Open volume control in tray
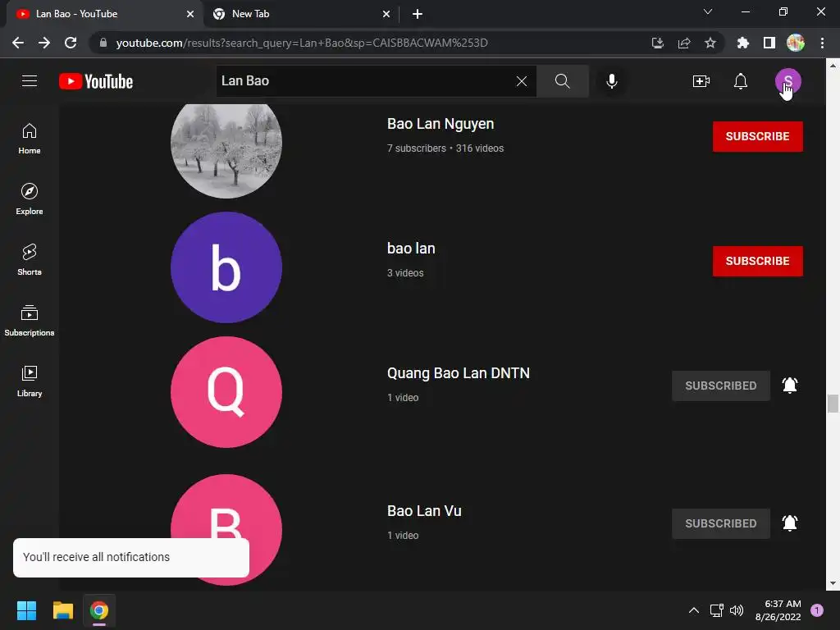The height and width of the screenshot is (630, 840). pos(737,610)
